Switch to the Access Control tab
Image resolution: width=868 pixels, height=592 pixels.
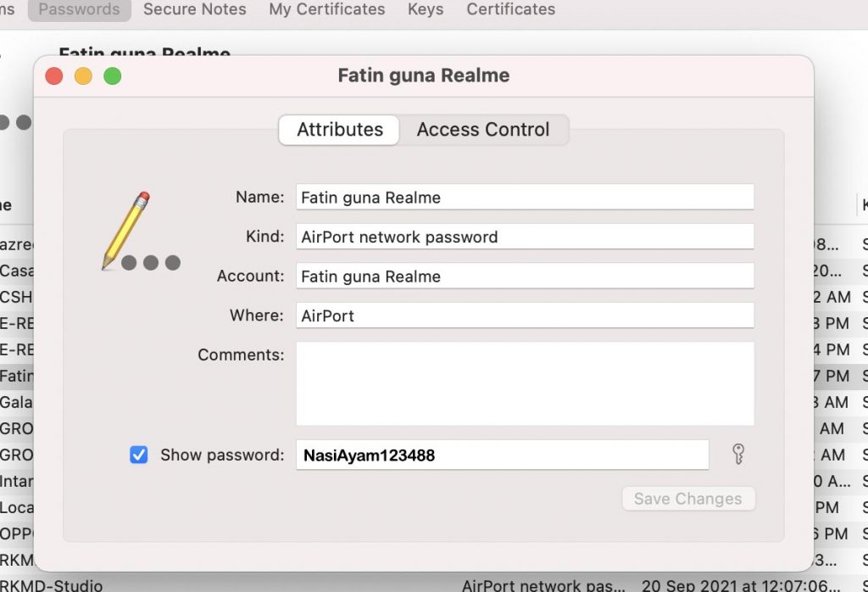[482, 130]
